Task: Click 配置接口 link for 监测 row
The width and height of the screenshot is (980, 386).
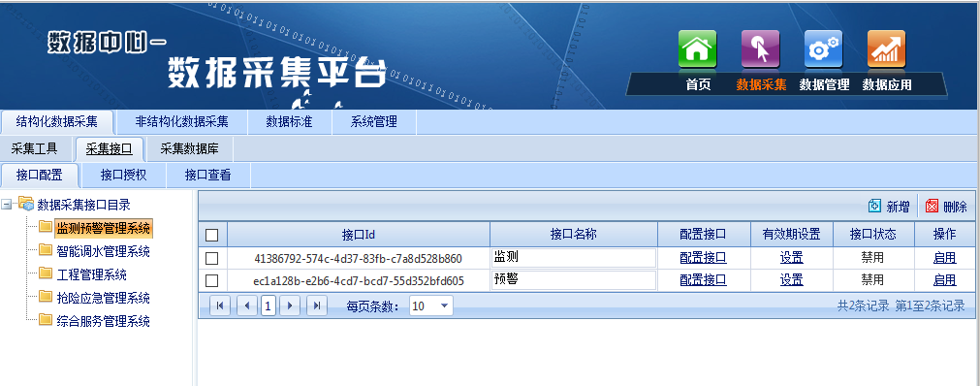Action: click(703, 257)
